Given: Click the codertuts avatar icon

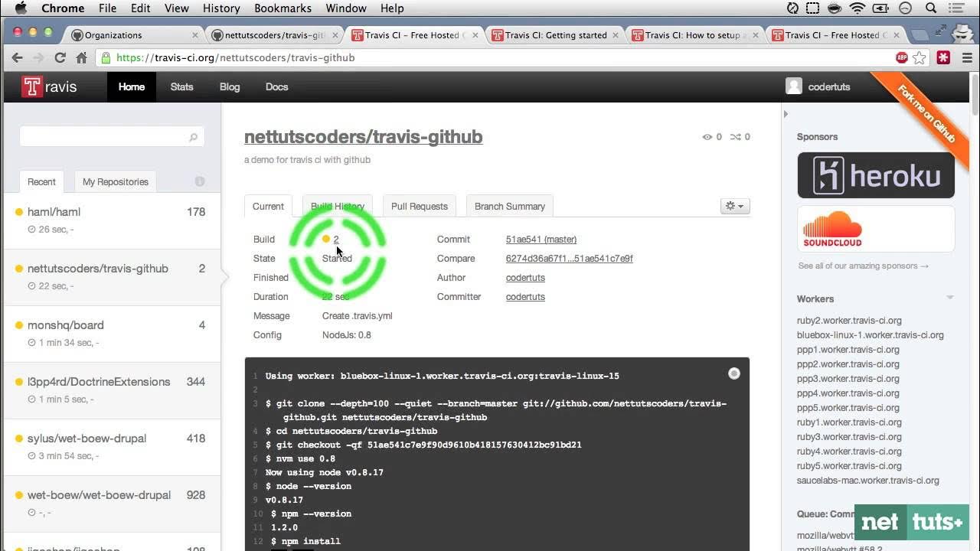Looking at the screenshot, I should [x=794, y=86].
